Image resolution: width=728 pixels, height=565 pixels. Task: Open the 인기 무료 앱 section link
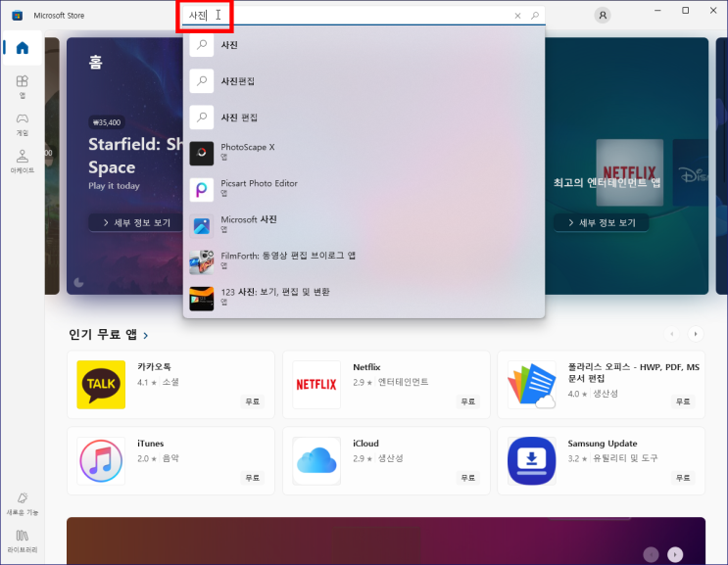(103, 334)
